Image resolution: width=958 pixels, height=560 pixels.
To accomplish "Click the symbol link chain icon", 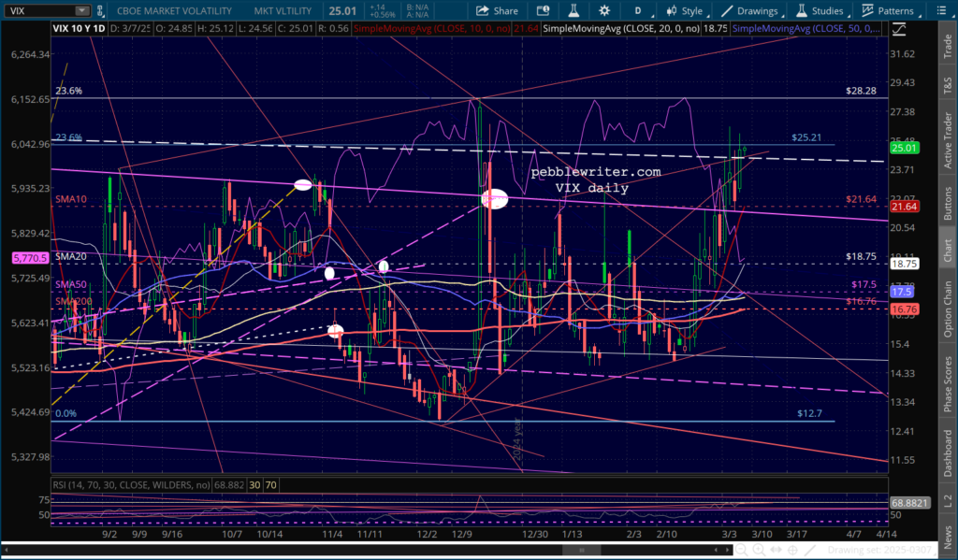I will tap(100, 10).
